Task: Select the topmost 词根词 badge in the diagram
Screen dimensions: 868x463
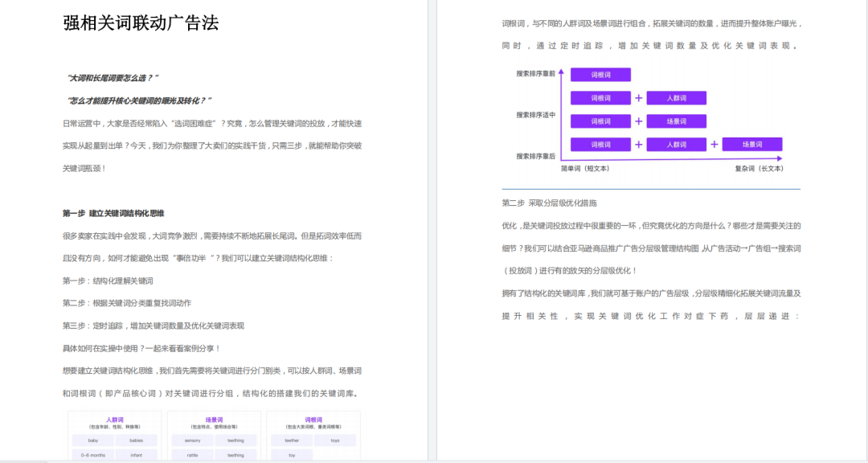Action: (x=600, y=76)
